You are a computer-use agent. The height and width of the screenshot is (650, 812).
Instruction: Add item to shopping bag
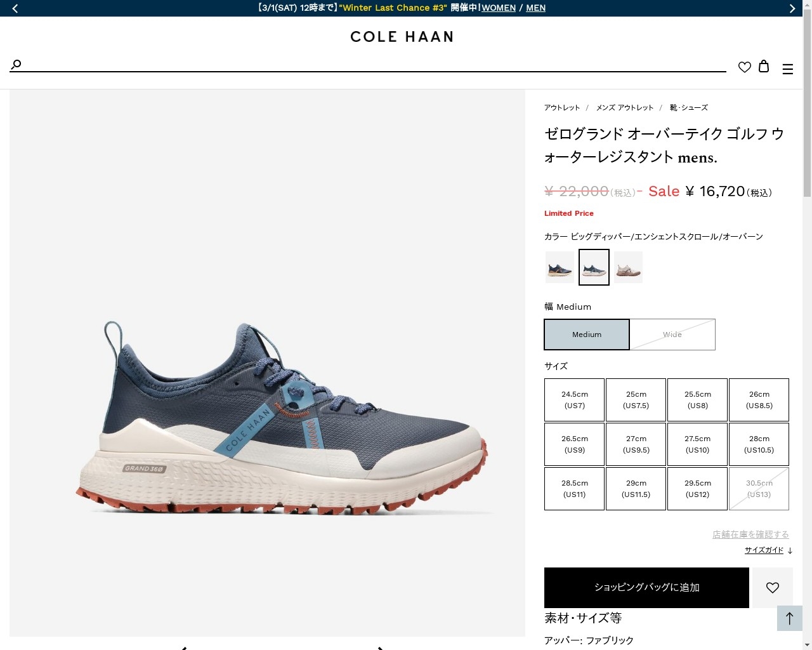click(x=646, y=588)
